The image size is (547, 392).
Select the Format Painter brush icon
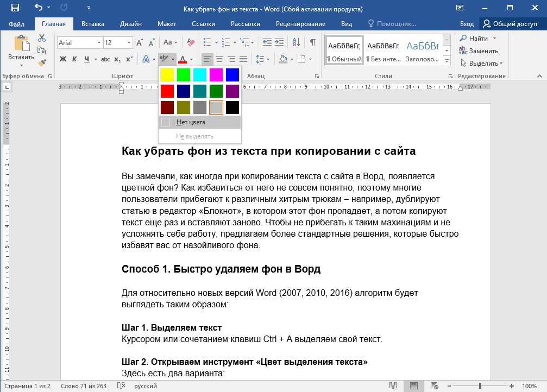[42, 63]
